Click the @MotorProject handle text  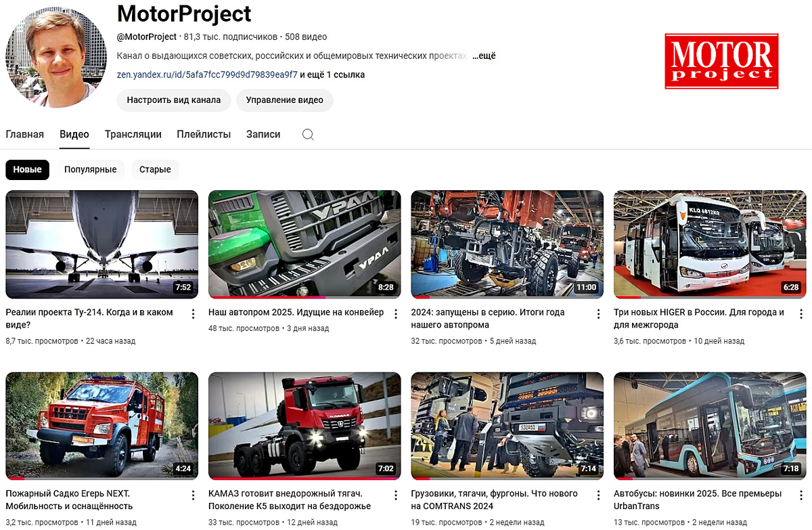point(147,37)
